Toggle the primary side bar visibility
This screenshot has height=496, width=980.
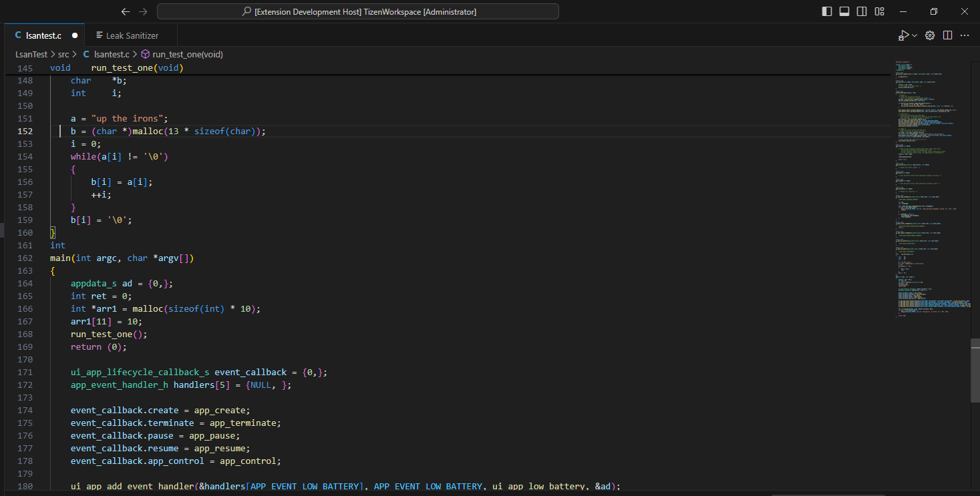(x=827, y=11)
